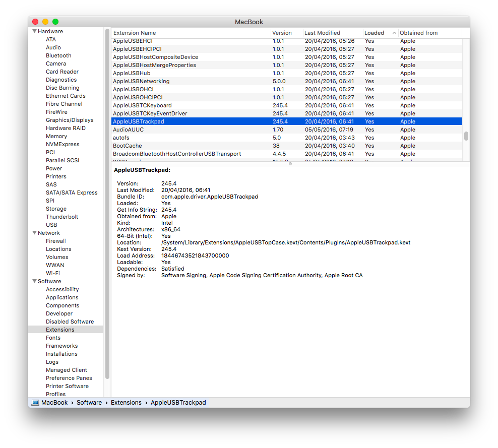Select Memory in sidebar
Viewport: 498px width, 448px height.
(56, 136)
